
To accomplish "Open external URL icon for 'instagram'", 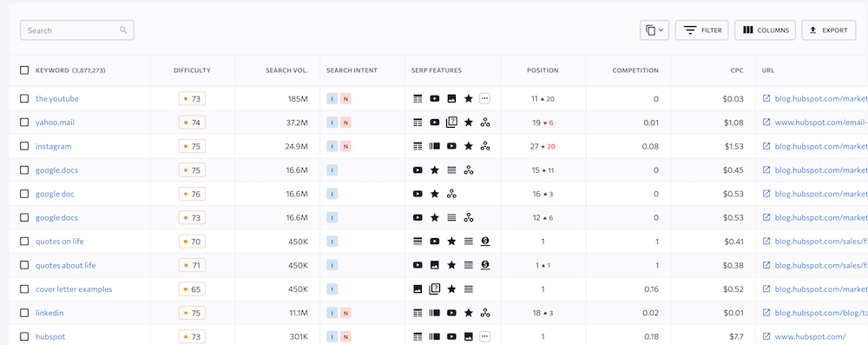I will 766,147.
